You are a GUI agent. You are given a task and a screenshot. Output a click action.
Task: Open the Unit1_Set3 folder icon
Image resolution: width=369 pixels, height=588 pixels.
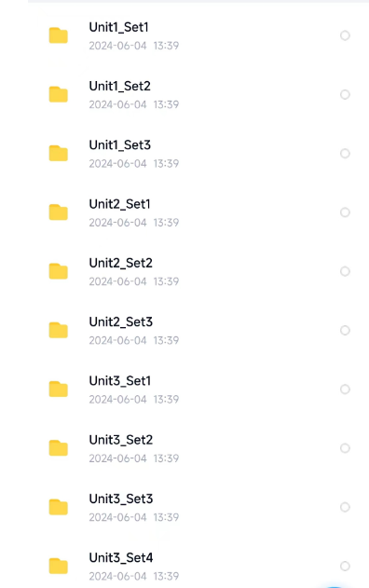click(x=58, y=154)
